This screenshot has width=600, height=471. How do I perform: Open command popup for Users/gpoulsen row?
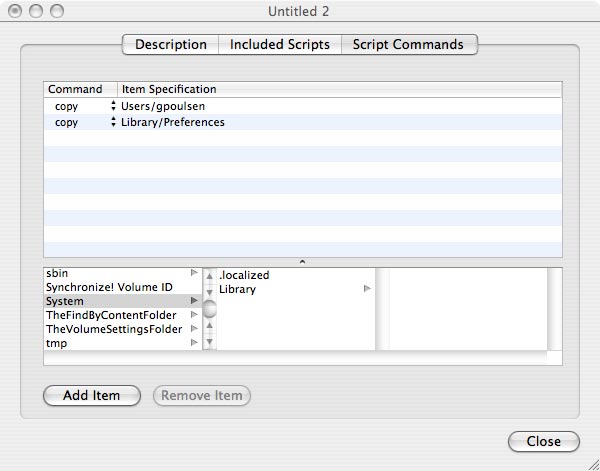point(113,106)
